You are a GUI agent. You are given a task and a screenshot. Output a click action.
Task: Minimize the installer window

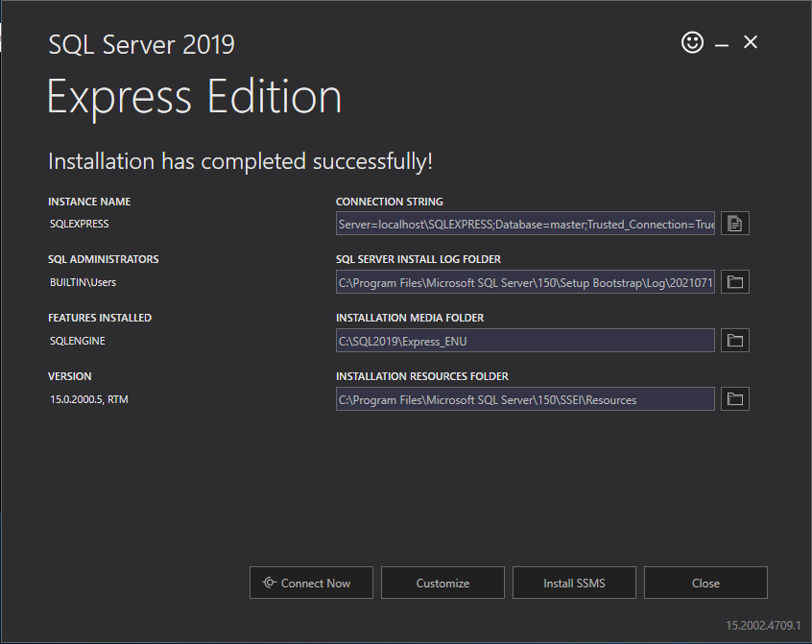click(722, 45)
